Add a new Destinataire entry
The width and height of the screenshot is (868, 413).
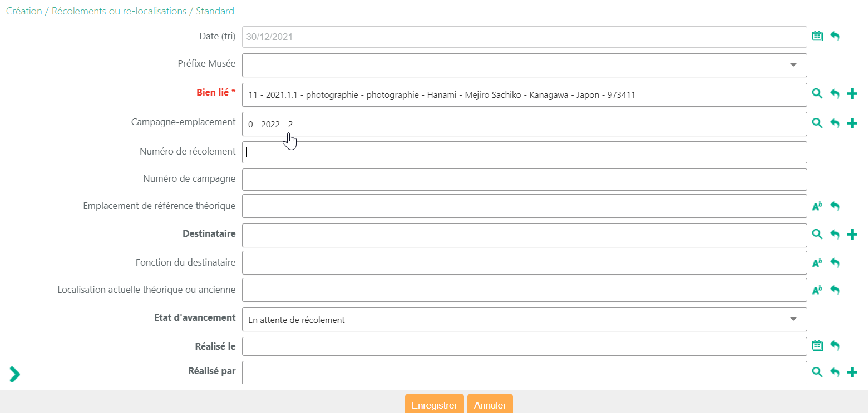point(852,235)
